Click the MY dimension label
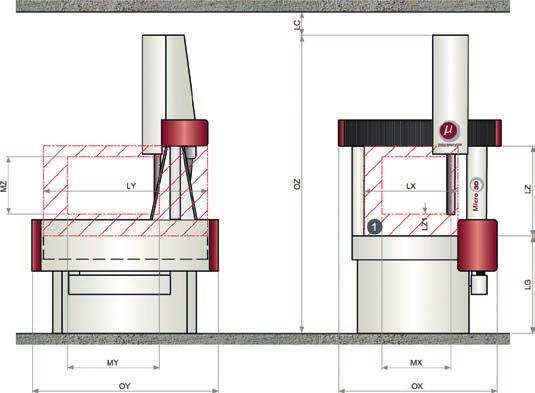The width and height of the screenshot is (535, 393). pyautogui.click(x=113, y=363)
